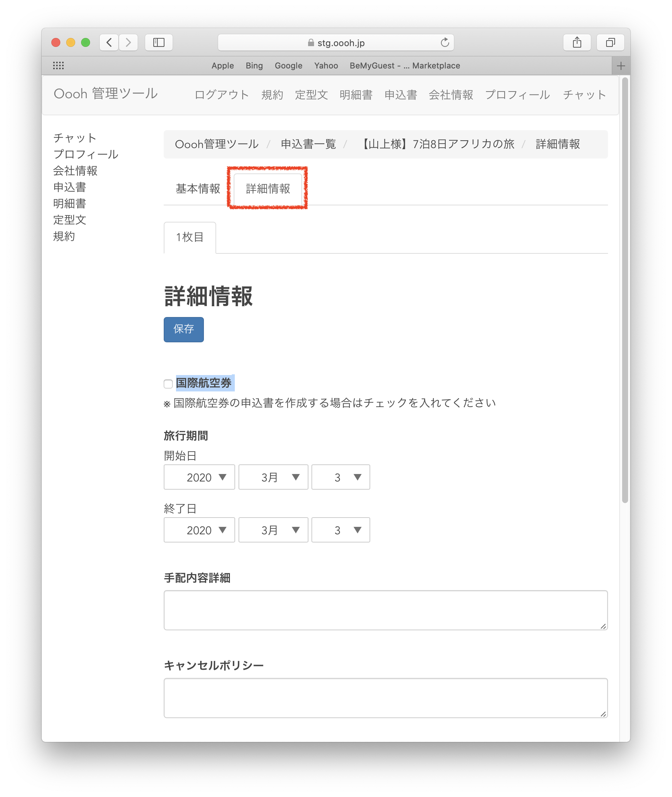Show the tab overview icon

pos(610,42)
